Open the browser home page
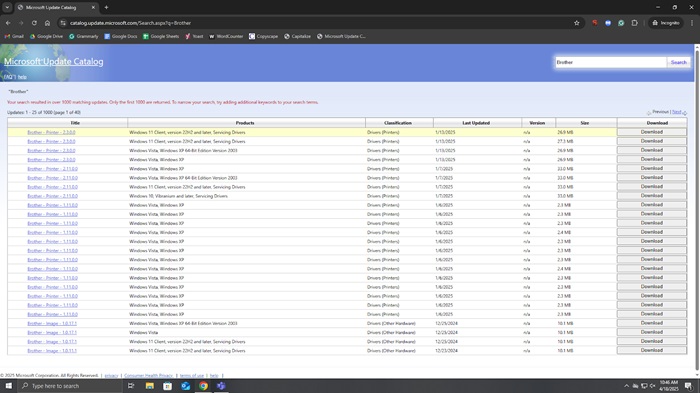 [x=47, y=23]
